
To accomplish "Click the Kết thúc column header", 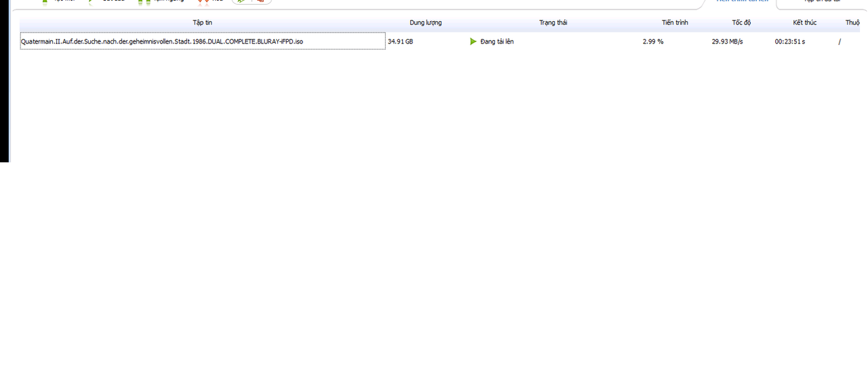I will click(x=804, y=22).
